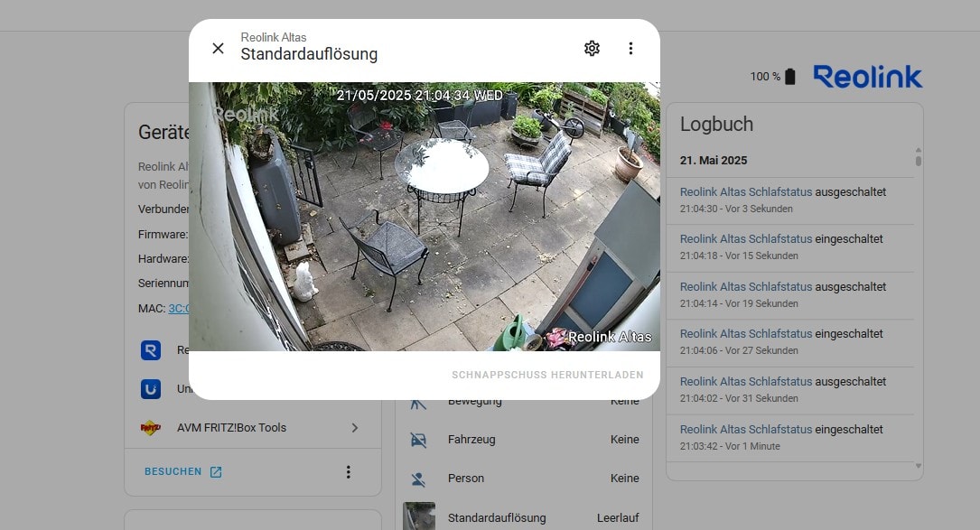Click the Logbuch panel heading
This screenshot has width=980, height=530.
(x=716, y=125)
